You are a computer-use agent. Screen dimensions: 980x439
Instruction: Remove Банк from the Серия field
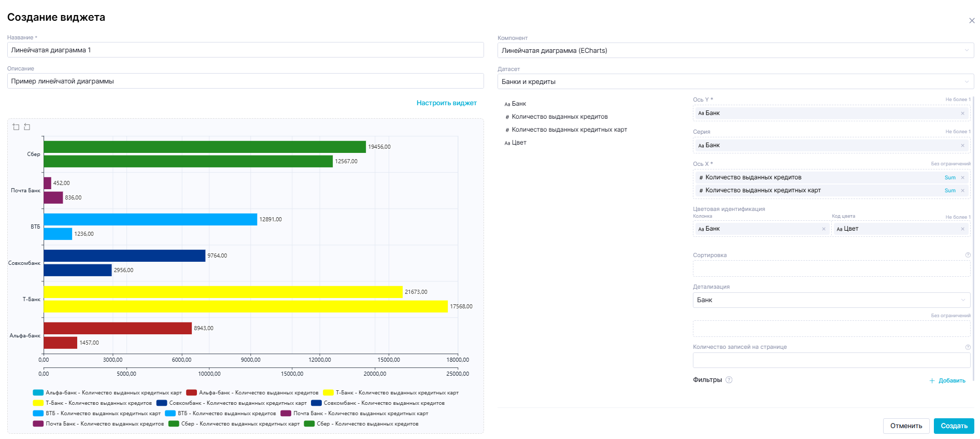coord(962,146)
